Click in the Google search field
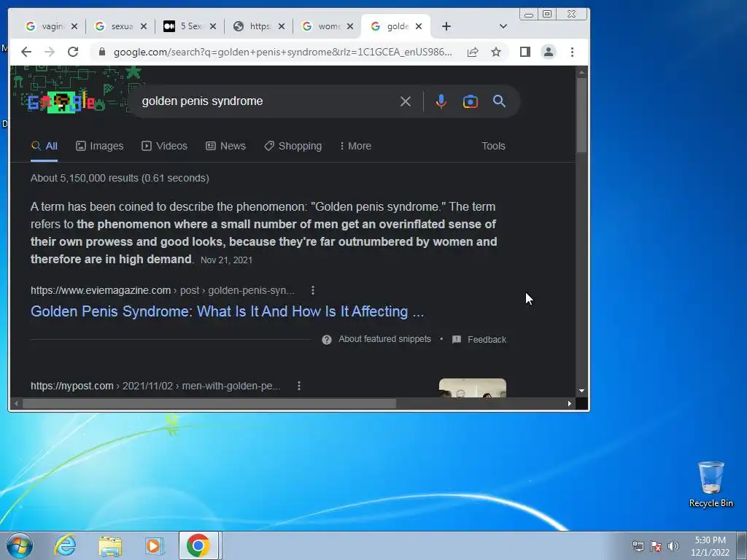747x560 pixels. click(x=267, y=101)
